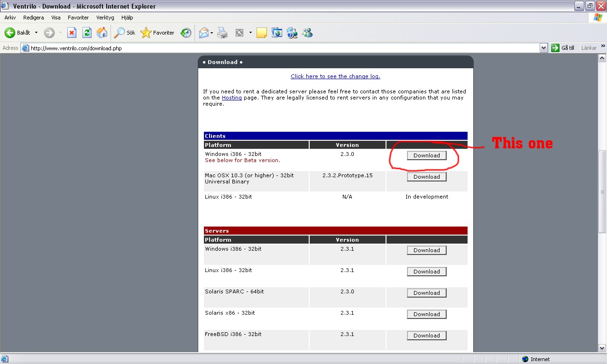This screenshot has height=364, width=607.
Task: Click the scrollbar up arrow
Action: 602,58
